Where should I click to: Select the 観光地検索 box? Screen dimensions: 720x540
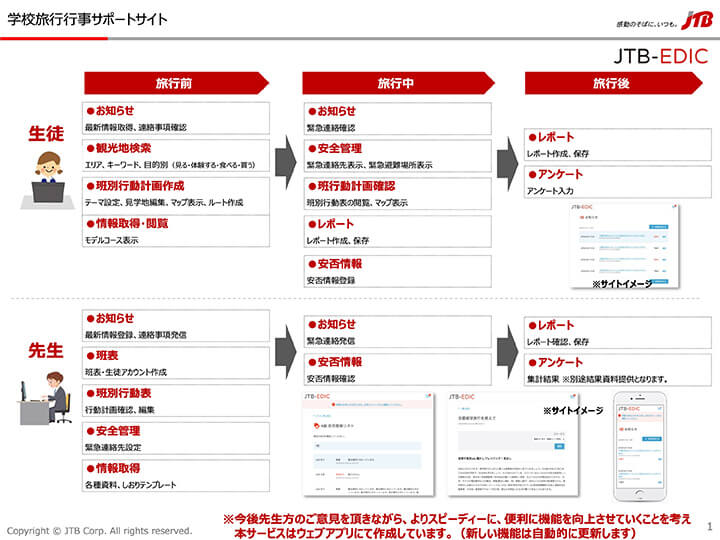click(176, 156)
